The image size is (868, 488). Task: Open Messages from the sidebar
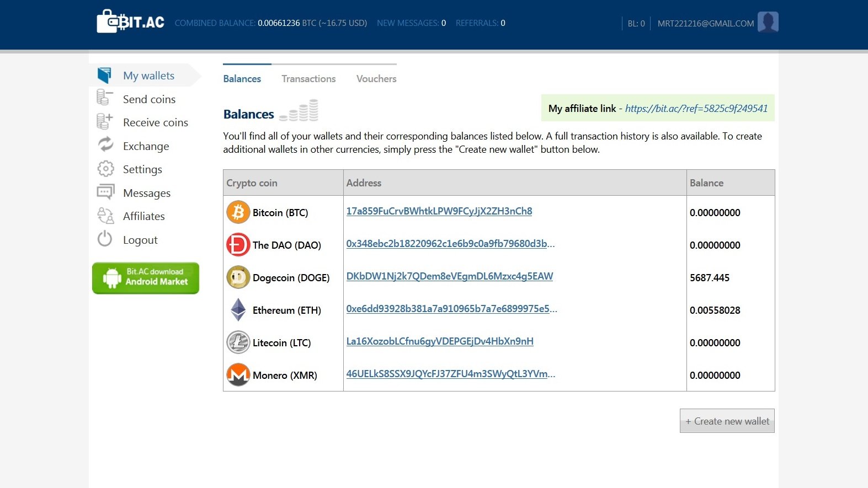pyautogui.click(x=147, y=193)
